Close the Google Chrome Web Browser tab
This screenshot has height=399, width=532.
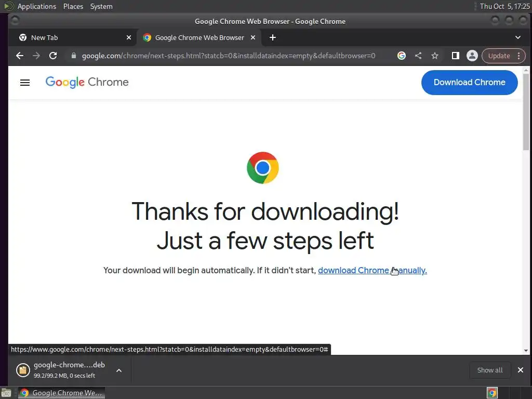pos(253,37)
